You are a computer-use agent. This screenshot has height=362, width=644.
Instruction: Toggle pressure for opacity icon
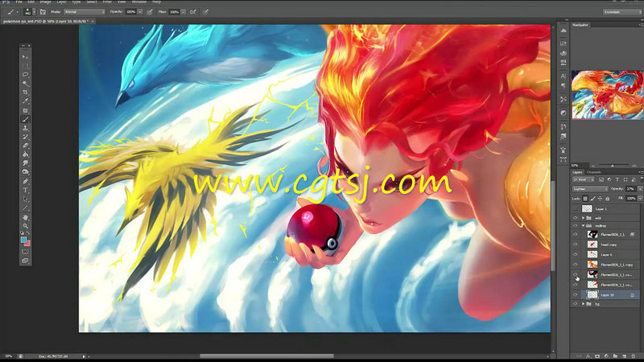pyautogui.click(x=150, y=12)
